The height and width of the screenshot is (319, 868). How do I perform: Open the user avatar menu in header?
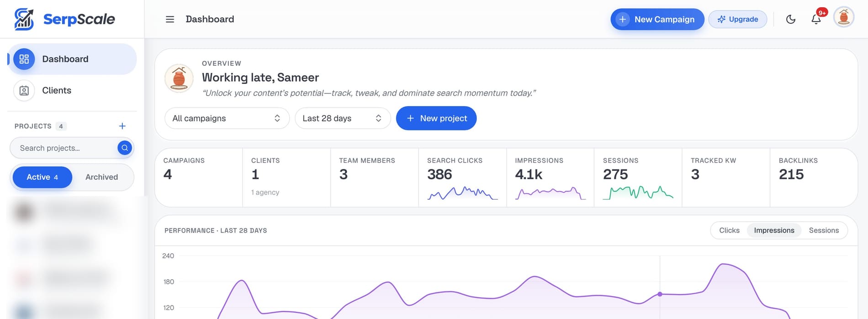tap(844, 18)
